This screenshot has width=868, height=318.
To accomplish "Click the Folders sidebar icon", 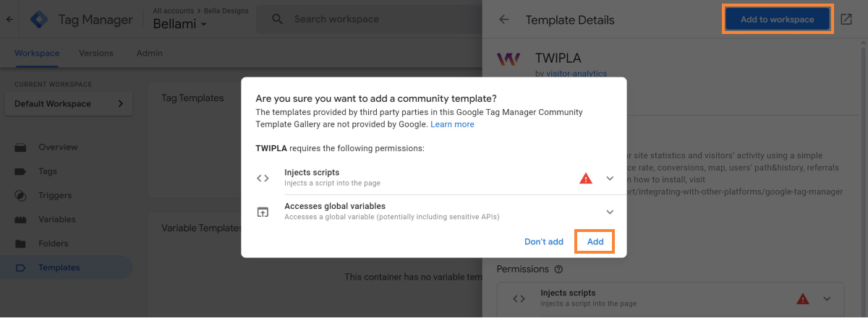I will pyautogui.click(x=20, y=244).
